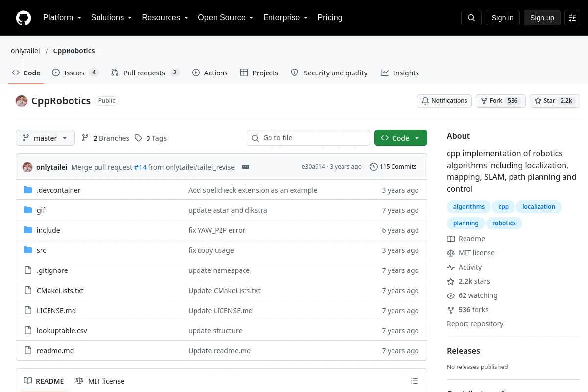
Task: Open readme.md file
Action: (55, 351)
